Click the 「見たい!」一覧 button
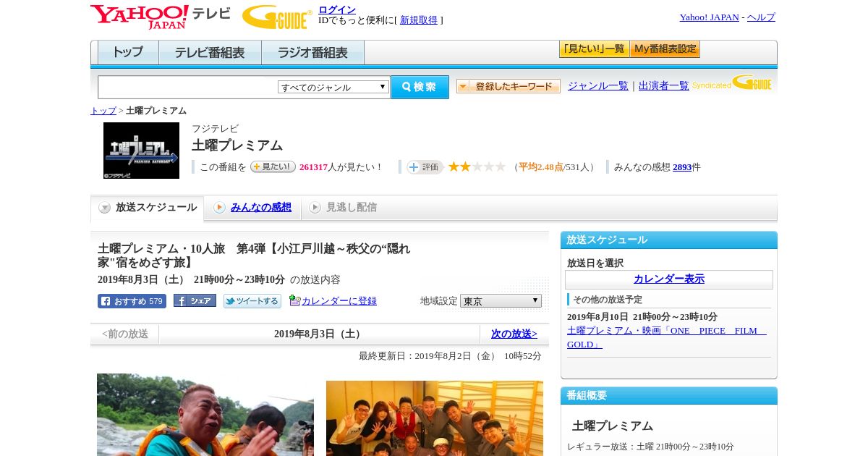868x456 pixels. click(594, 49)
